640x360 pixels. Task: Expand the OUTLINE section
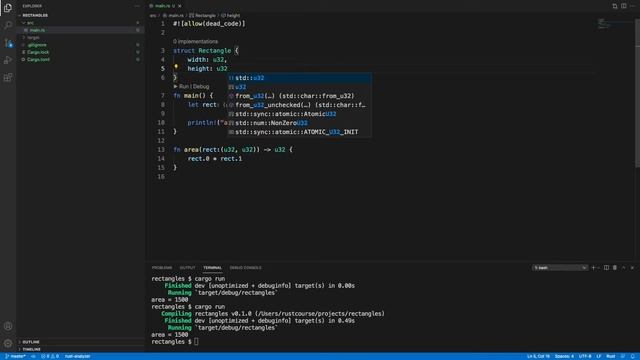80,342
